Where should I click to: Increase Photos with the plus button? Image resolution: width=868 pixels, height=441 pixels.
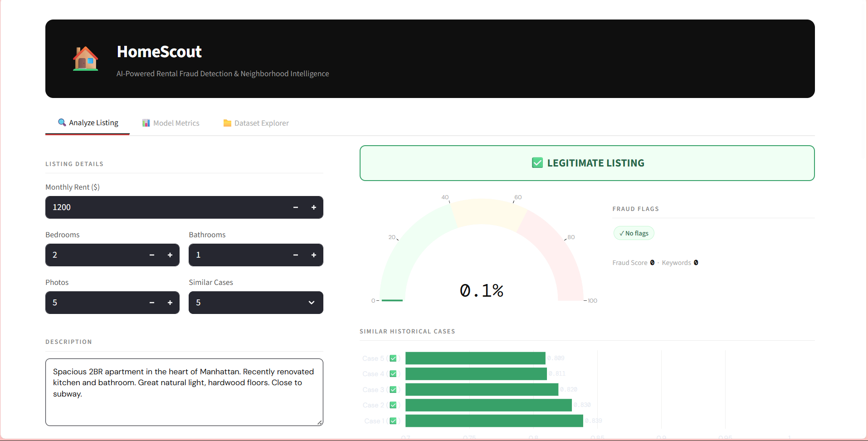coord(170,303)
